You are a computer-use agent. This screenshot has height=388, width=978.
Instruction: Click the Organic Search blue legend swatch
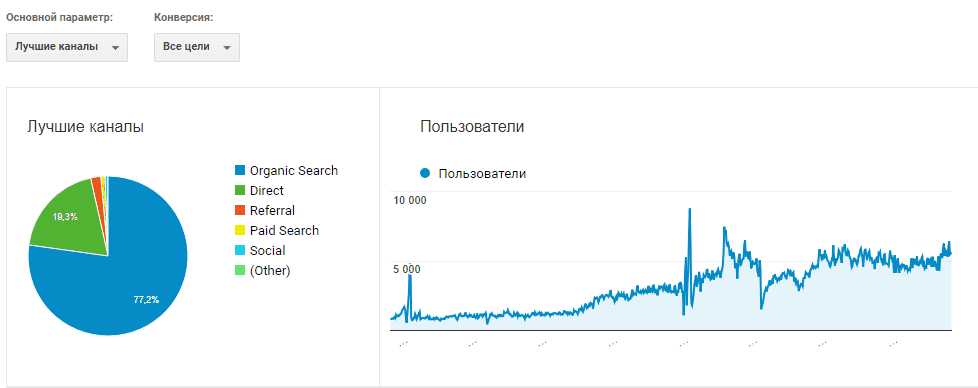240,170
